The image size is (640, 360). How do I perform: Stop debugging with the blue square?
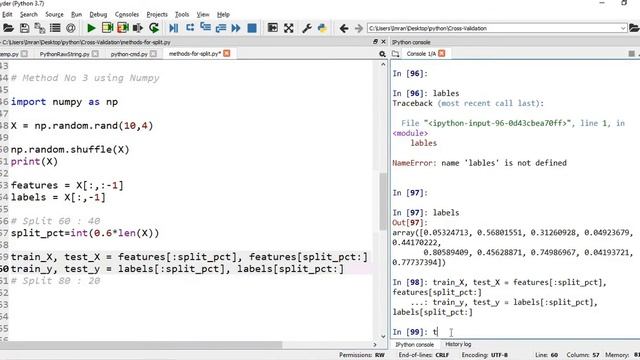tap(252, 28)
